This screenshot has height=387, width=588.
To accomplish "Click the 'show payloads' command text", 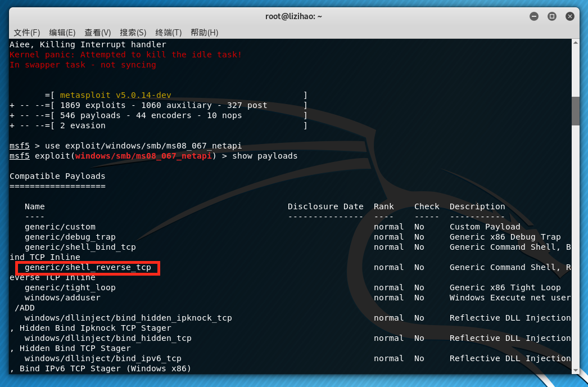I will point(265,156).
